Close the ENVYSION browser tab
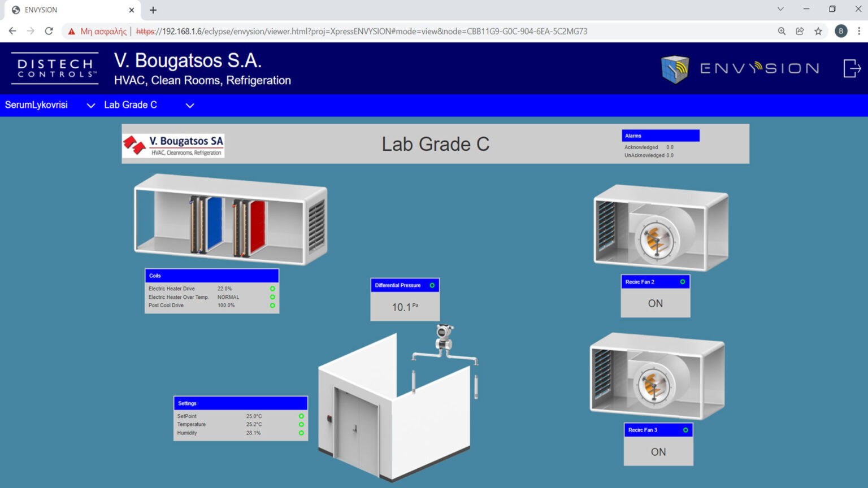Screen dimensions: 868x488 [x=131, y=10]
